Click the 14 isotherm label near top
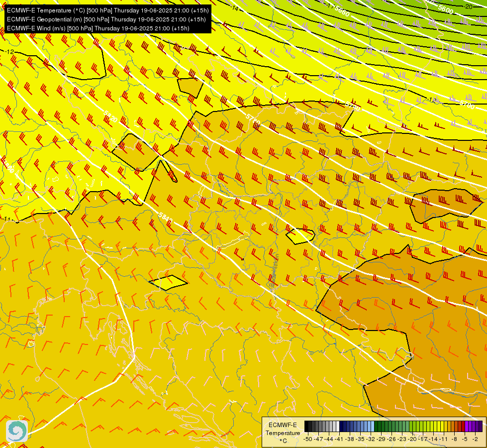Image resolution: width=487 pixels, height=448 pixels. (x=235, y=8)
